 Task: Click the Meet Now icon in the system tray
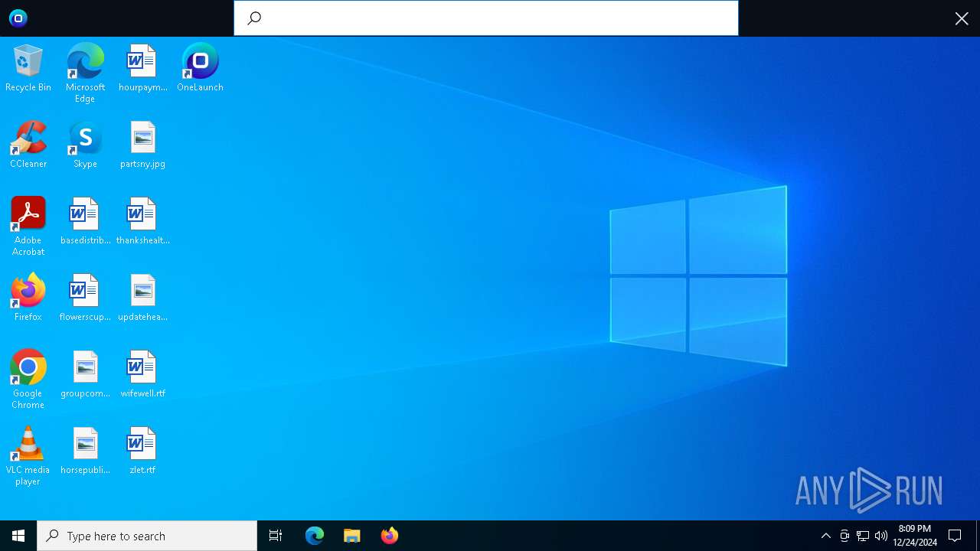click(844, 536)
